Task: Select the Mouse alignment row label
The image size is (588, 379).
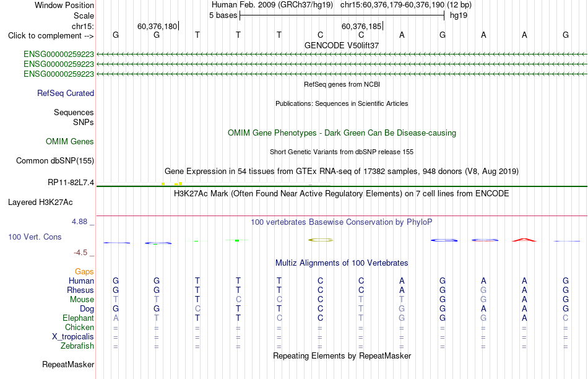Action: click(x=82, y=300)
